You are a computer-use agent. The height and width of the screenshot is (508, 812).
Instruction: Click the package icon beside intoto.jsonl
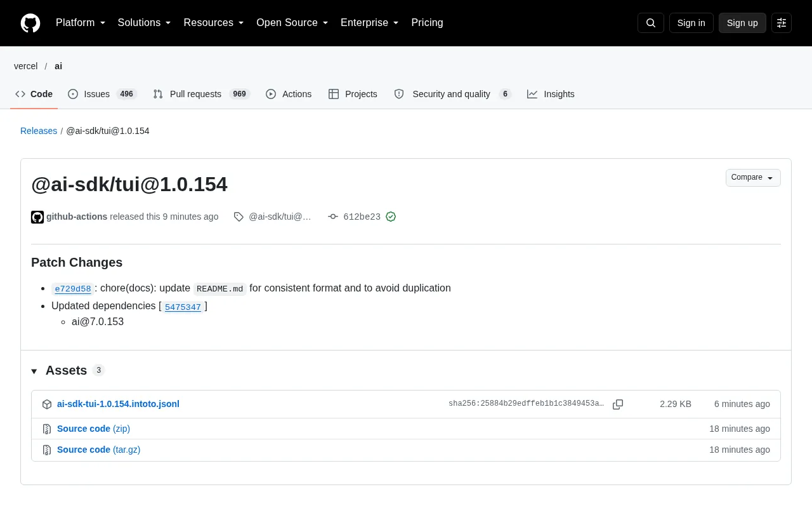pyautogui.click(x=47, y=404)
